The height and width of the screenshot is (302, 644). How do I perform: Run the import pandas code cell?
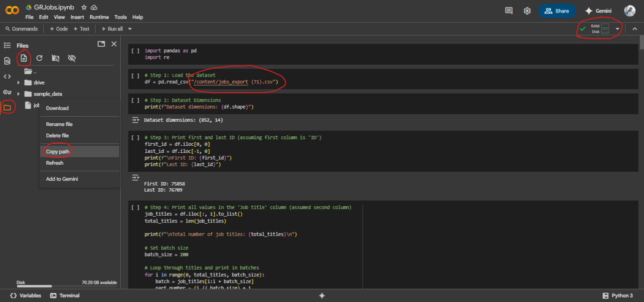[135, 51]
